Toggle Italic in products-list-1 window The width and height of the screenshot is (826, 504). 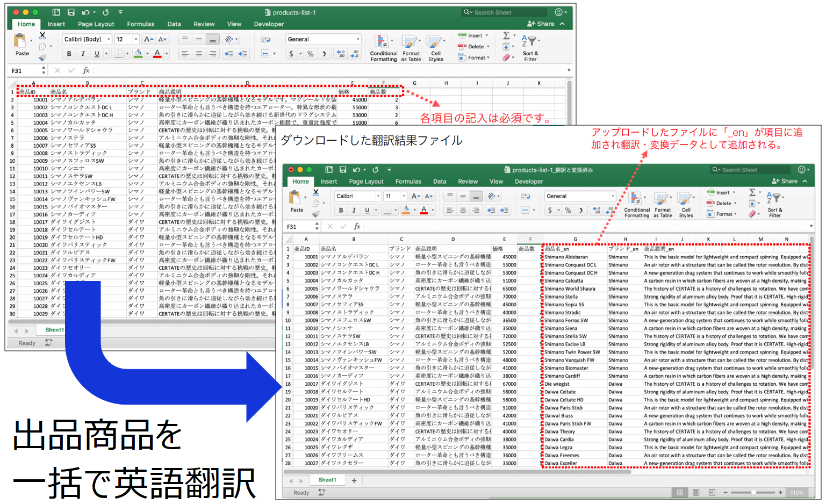[x=83, y=54]
